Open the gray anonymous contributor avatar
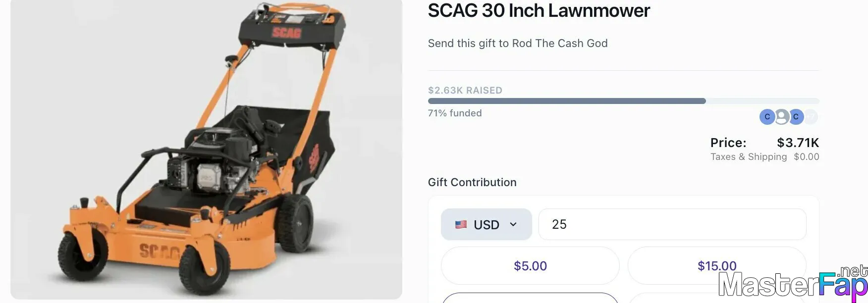Viewport: 868px width, 303px height. pyautogui.click(x=782, y=117)
